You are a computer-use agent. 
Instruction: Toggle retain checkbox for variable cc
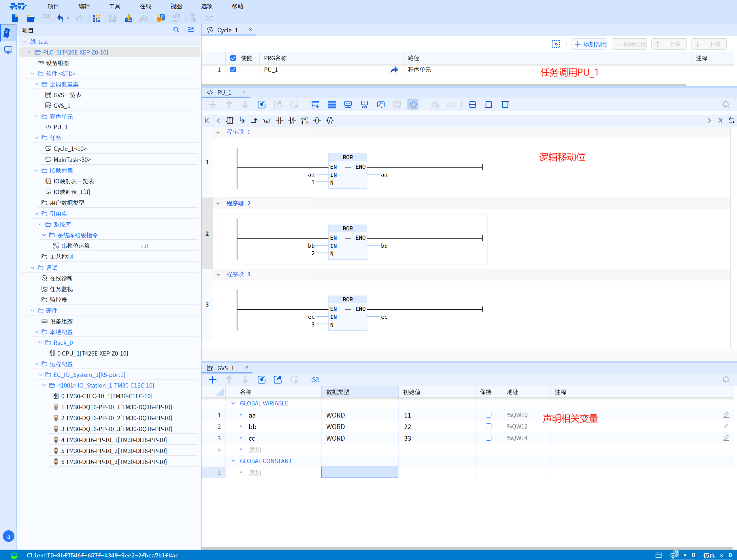(488, 438)
